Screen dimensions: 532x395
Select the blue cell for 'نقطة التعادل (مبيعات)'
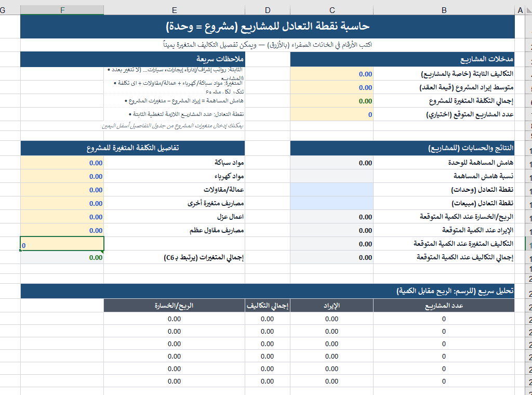[332, 203]
